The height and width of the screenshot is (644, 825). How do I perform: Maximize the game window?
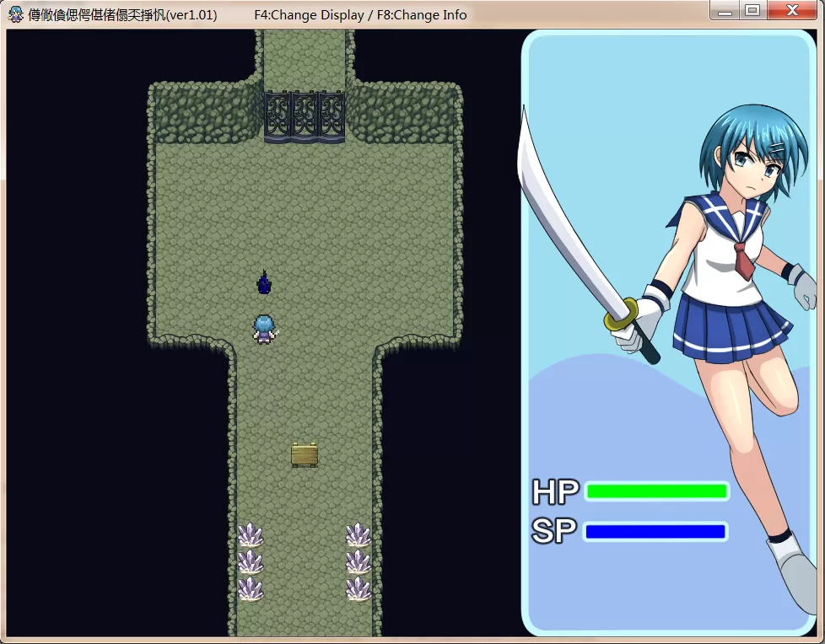point(752,10)
